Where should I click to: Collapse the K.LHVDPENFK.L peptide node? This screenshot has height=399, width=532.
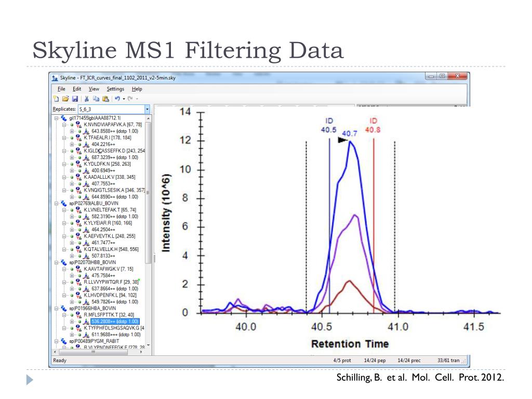pyautogui.click(x=64, y=295)
